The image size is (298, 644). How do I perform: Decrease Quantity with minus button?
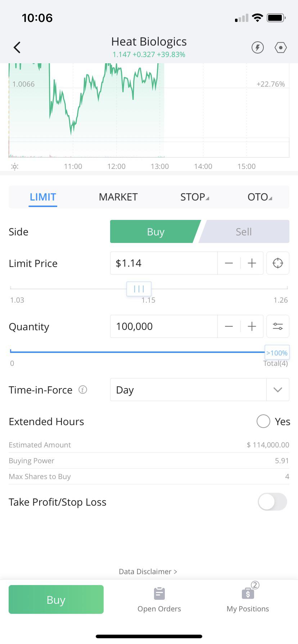coord(229,326)
